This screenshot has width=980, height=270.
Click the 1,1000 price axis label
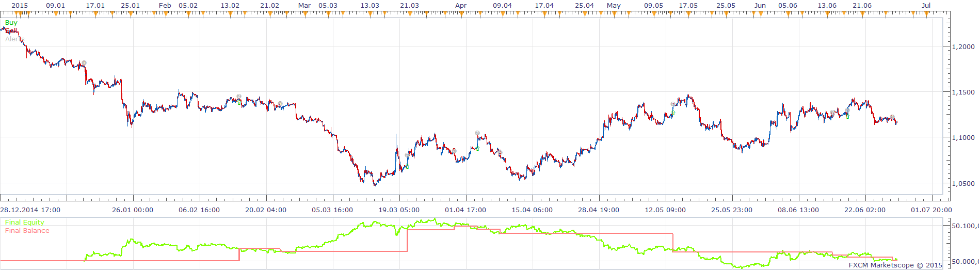click(x=963, y=138)
